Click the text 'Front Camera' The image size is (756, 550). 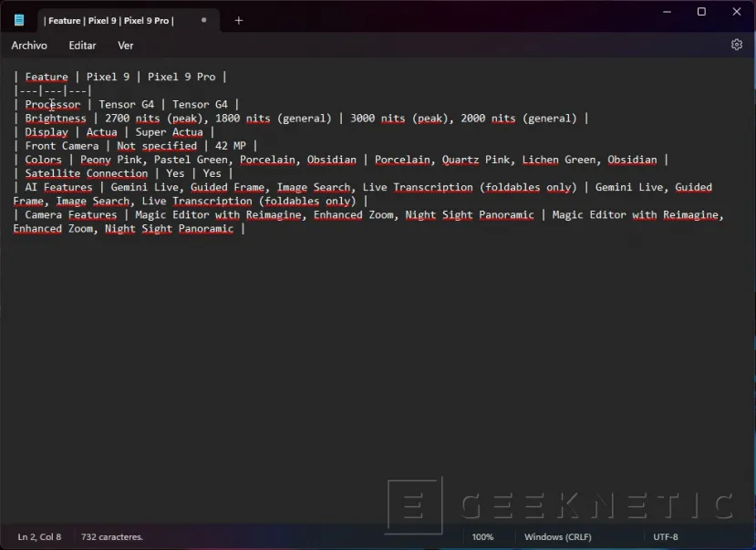(62, 146)
